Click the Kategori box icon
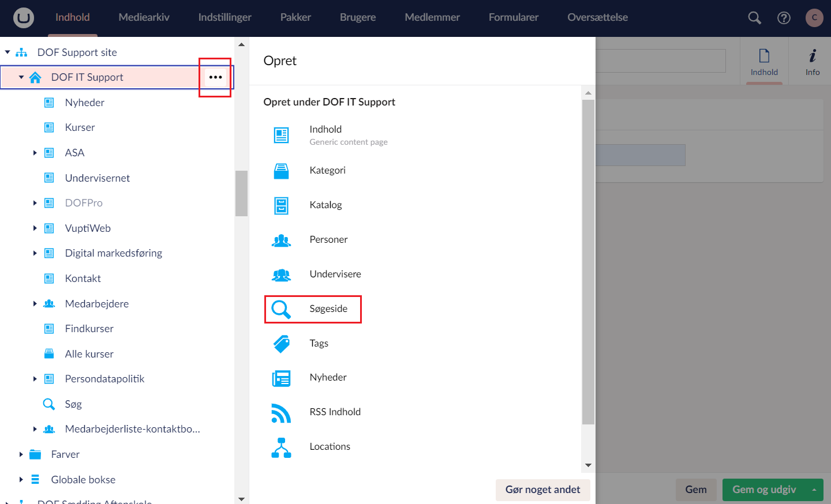This screenshot has width=831, height=504. tap(281, 171)
